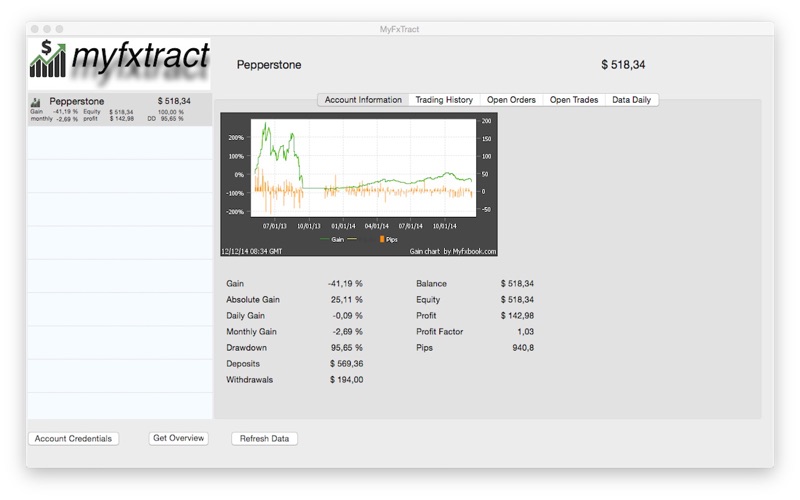Click the Profit value '$ 142,98'
800x500 pixels.
pyautogui.click(x=517, y=316)
